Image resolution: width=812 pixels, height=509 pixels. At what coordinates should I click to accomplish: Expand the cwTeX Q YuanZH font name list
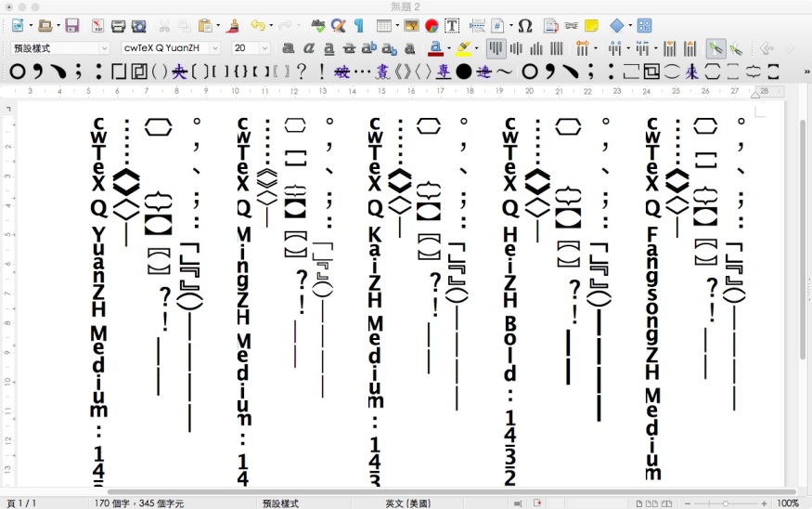215,48
